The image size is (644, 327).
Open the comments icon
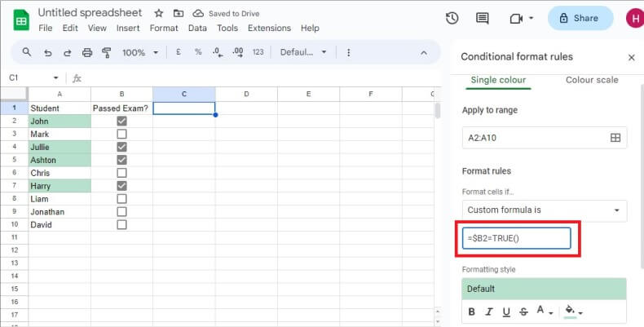(482, 18)
